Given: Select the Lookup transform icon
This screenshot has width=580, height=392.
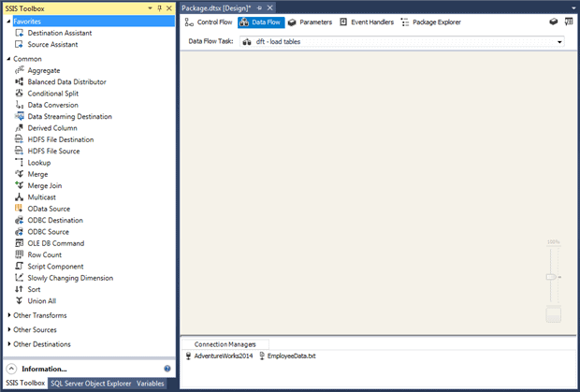Looking at the screenshot, I should pyautogui.click(x=19, y=163).
